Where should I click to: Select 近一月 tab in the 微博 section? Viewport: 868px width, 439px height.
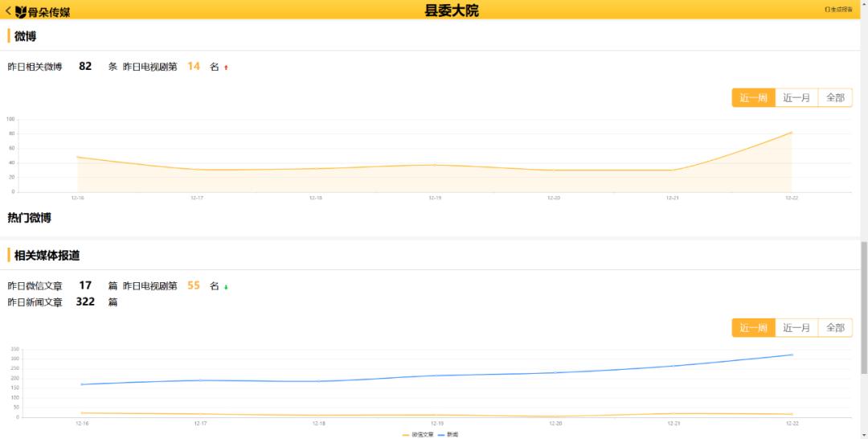click(x=796, y=98)
